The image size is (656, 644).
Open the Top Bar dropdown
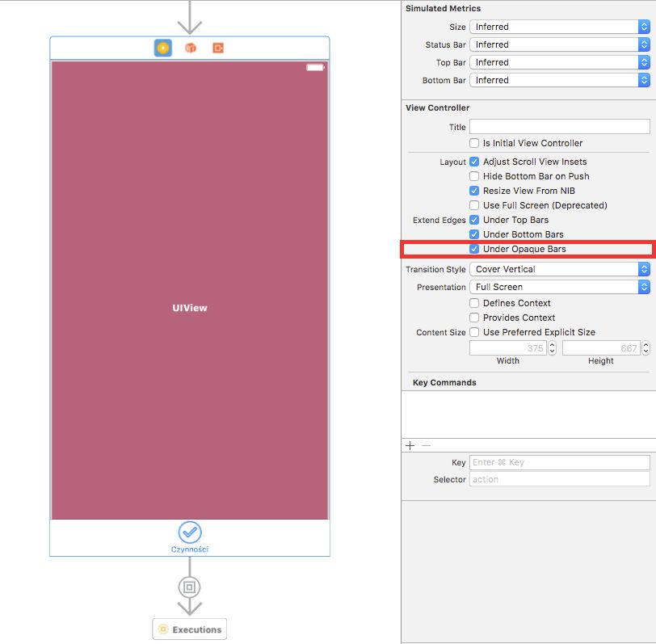560,62
